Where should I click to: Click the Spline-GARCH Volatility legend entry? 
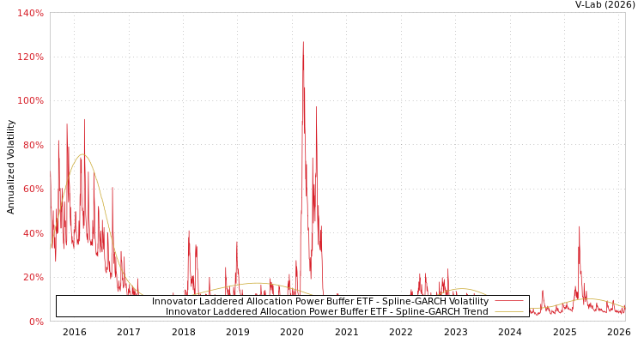(320, 301)
